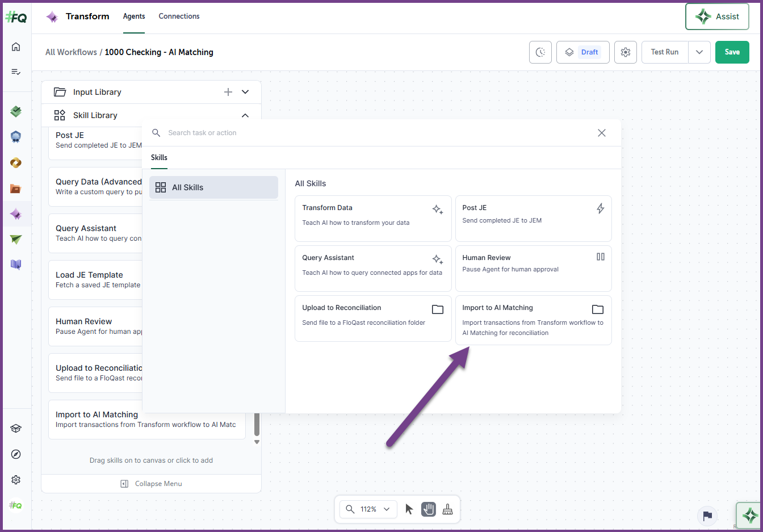Select the purple Transform sparkle sidebar icon
This screenshot has height=532, width=763.
16,214
